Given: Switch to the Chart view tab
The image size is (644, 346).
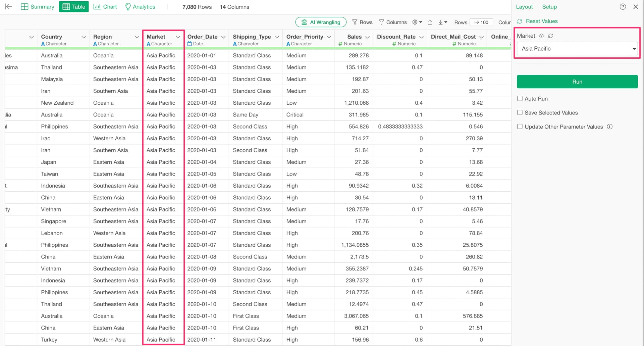Looking at the screenshot, I should coord(105,7).
